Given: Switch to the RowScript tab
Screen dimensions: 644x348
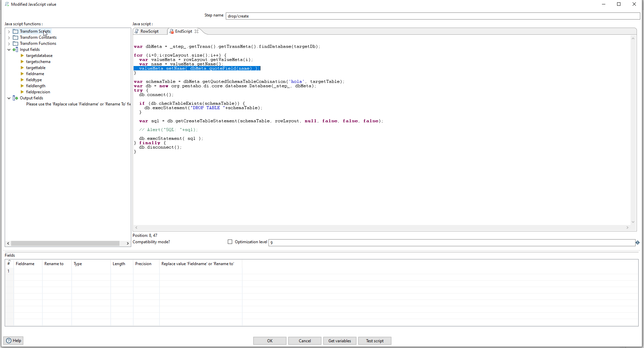Looking at the screenshot, I should [x=149, y=31].
